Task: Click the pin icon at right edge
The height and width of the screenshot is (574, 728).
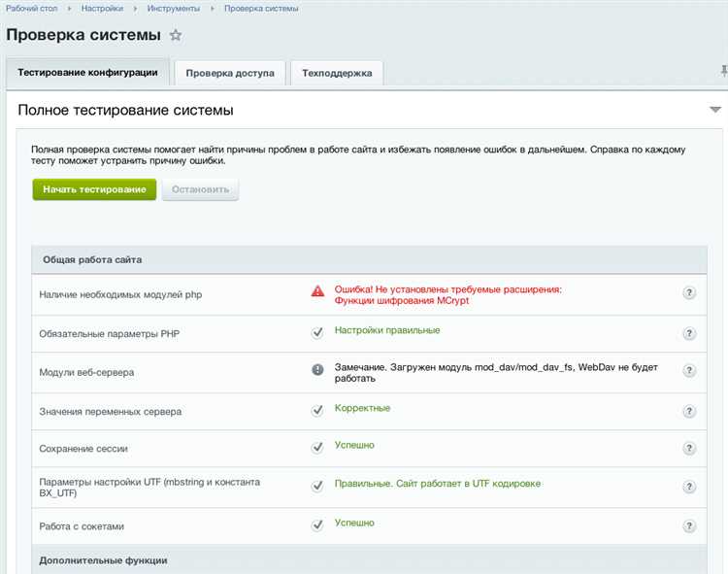Action: click(x=723, y=71)
